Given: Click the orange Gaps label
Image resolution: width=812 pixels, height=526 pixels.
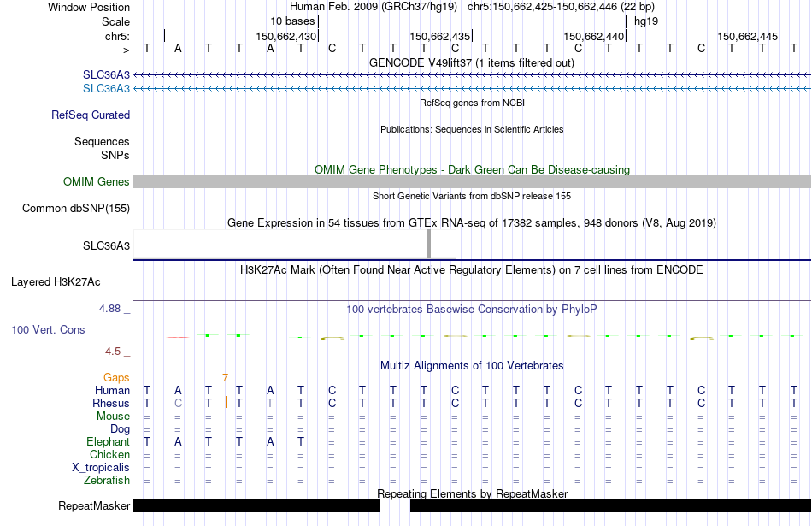Looking at the screenshot, I should tap(116, 378).
